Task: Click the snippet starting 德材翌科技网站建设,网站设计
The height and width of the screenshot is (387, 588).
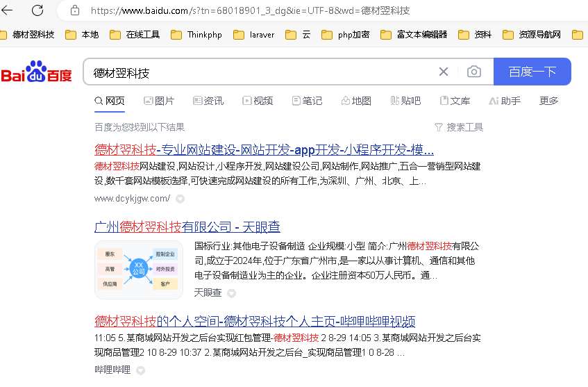Action: click(x=287, y=174)
